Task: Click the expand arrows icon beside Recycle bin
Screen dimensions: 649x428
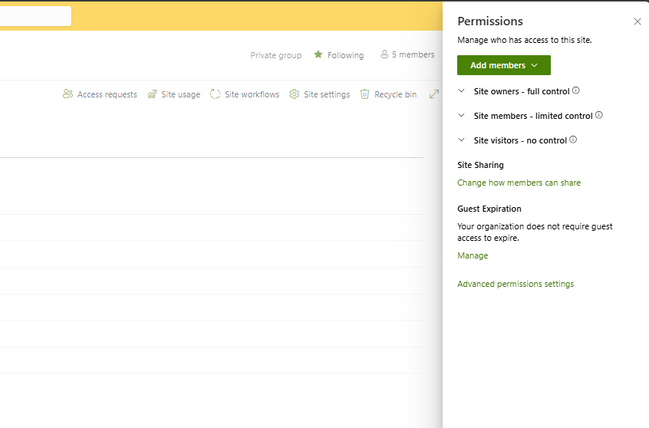Action: click(434, 94)
